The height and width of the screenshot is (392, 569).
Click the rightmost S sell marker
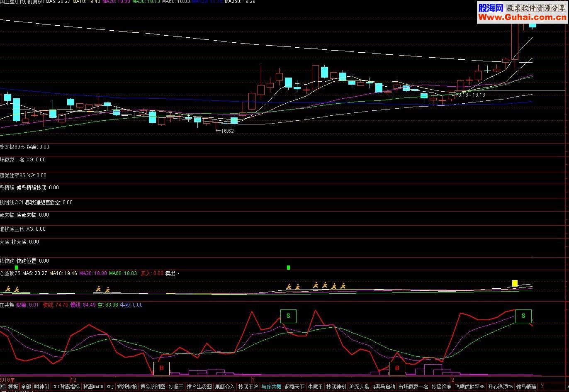[x=523, y=316]
